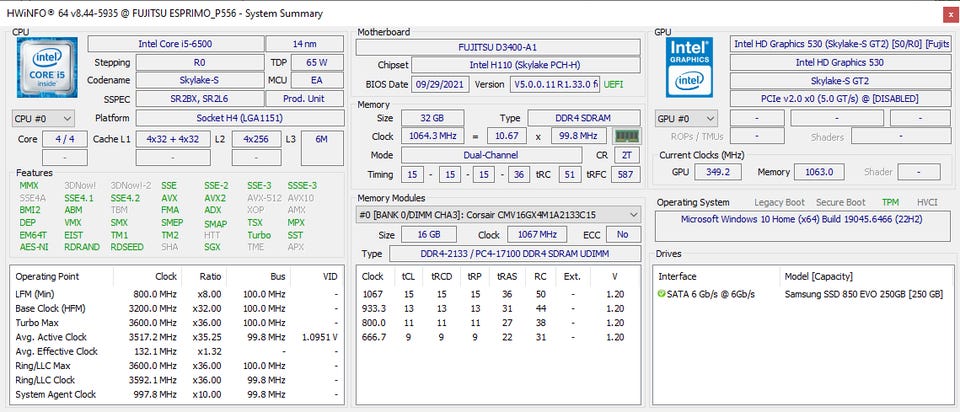Click the Intel Graphics logo
The image size is (960, 412).
[689, 67]
